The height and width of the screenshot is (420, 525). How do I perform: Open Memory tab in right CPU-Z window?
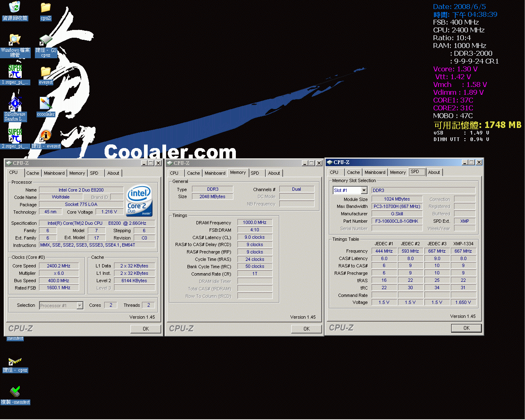tap(398, 172)
